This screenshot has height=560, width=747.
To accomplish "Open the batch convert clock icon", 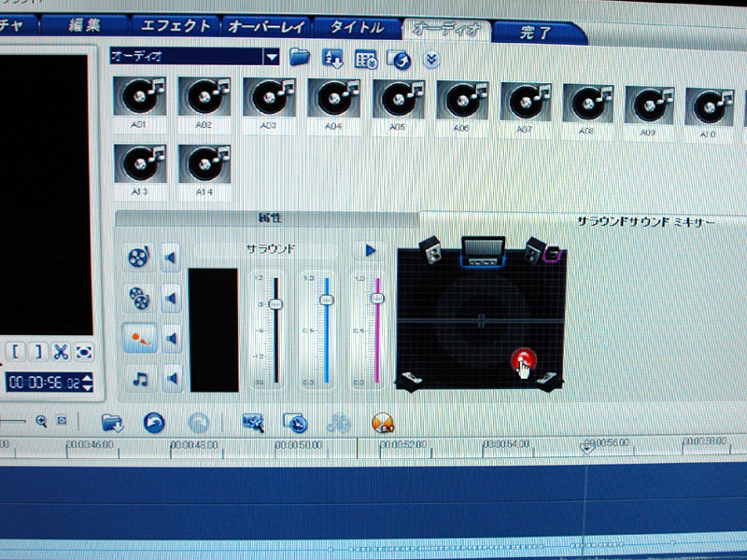I will (295, 423).
